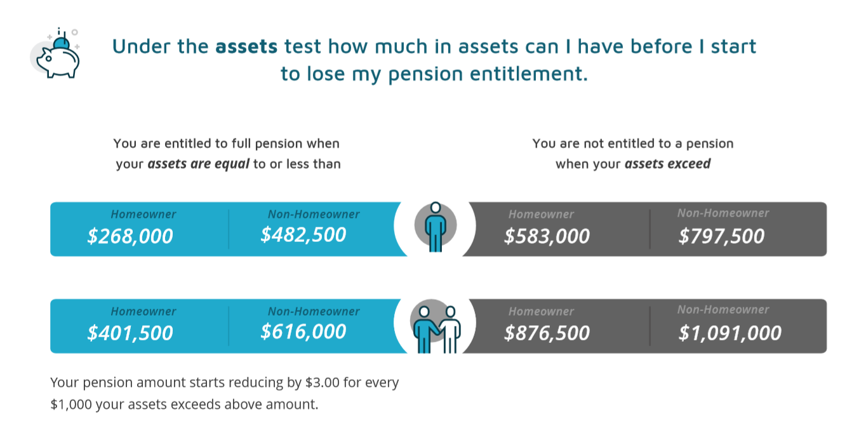Click the $616,000 couple non-homeowner amount
868x428 pixels.
coord(304,331)
